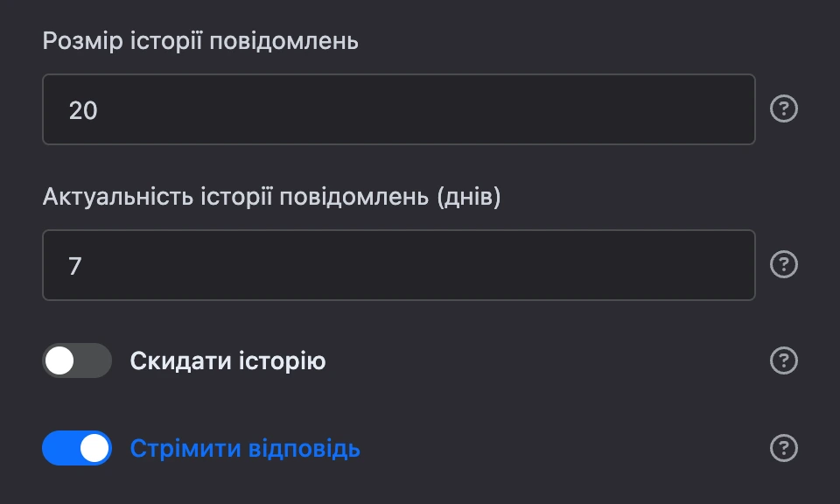Place cursor after 7 in the days box
840x504 pixels.
point(85,266)
